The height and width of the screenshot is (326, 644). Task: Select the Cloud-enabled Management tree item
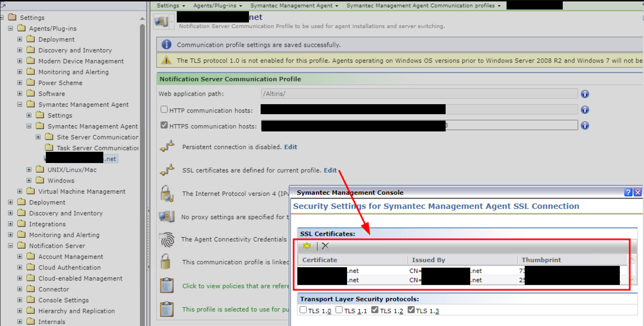[x=80, y=278]
